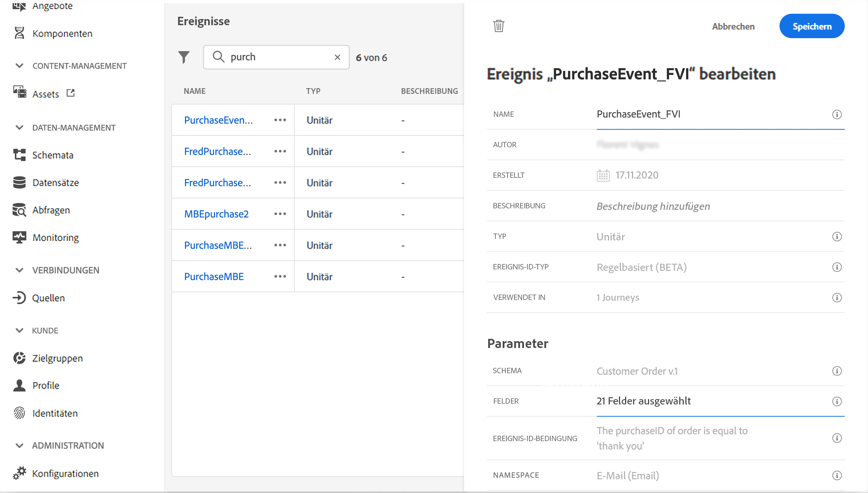The image size is (868, 493).
Task: Click the Beschreibung hinzufügen field
Action: [653, 206]
